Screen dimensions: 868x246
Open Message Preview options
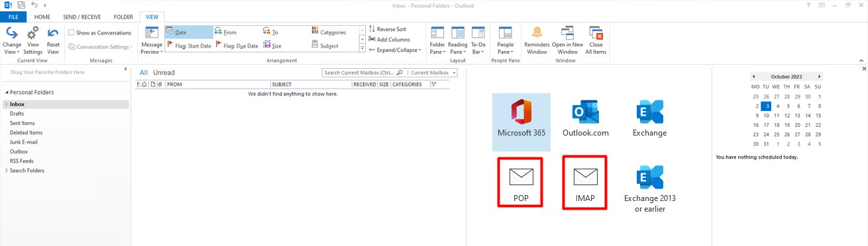point(152,40)
